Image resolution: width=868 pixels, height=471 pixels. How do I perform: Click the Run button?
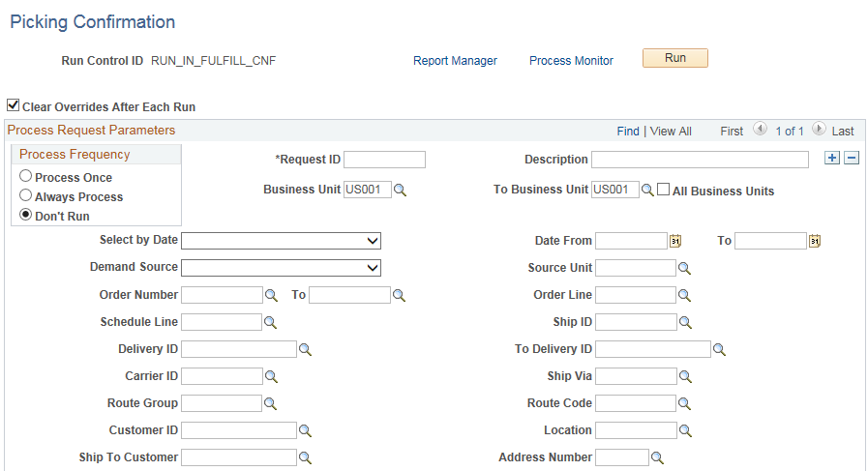tap(674, 58)
